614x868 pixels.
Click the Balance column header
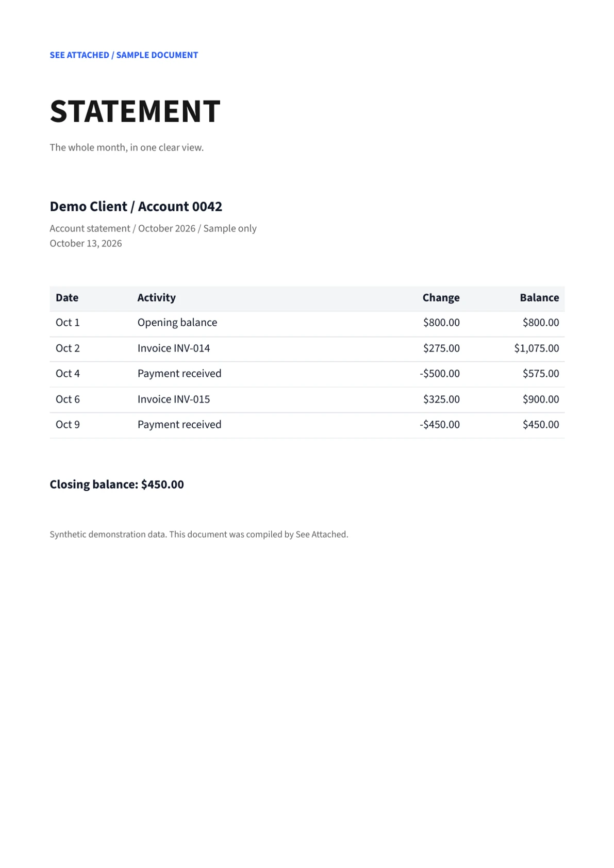[539, 297]
